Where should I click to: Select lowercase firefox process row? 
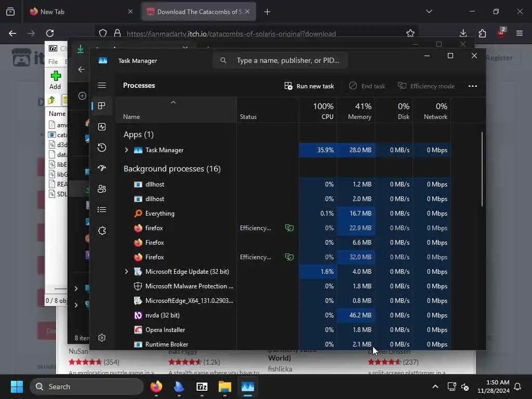coord(284,228)
